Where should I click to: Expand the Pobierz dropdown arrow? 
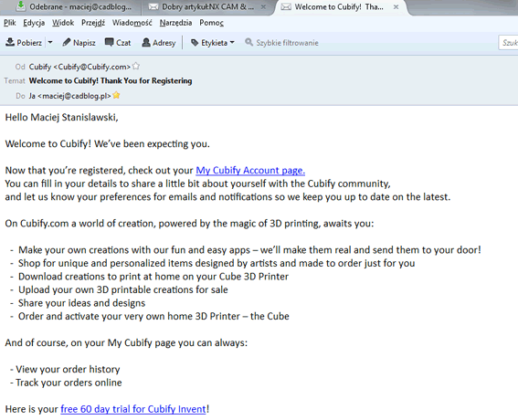50,42
